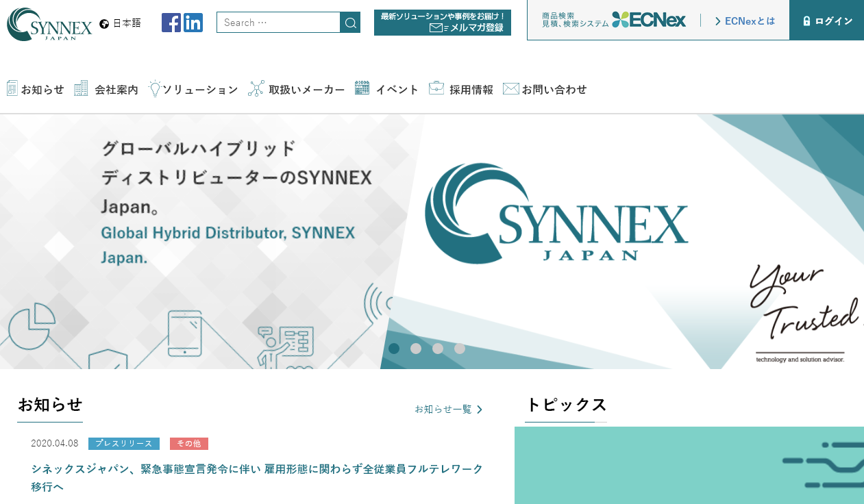Screen dimensions: 864x504
Task: Open the SYNNEX Japan logo home link
Action: click(49, 24)
